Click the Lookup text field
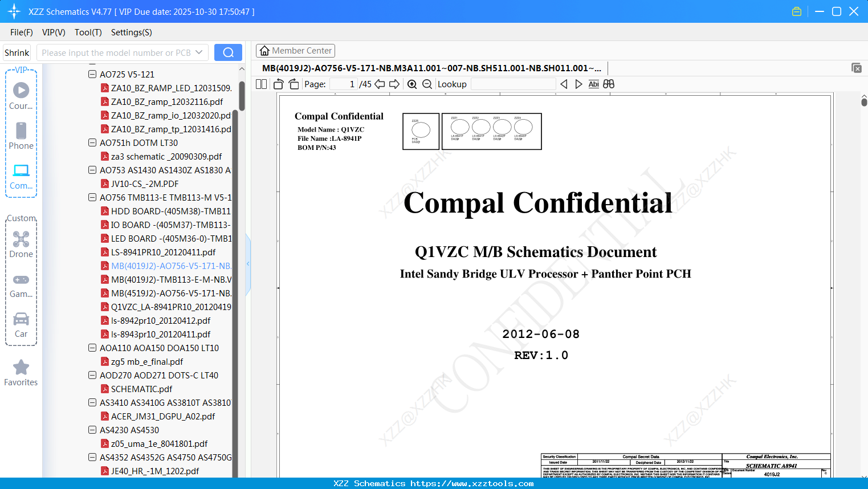 [x=514, y=84]
